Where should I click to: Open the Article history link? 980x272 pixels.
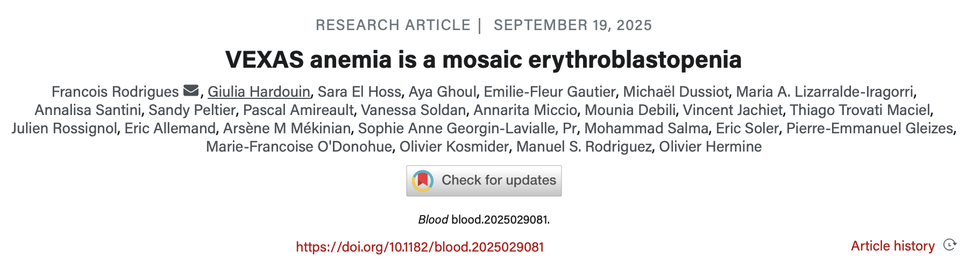pyautogui.click(x=892, y=246)
